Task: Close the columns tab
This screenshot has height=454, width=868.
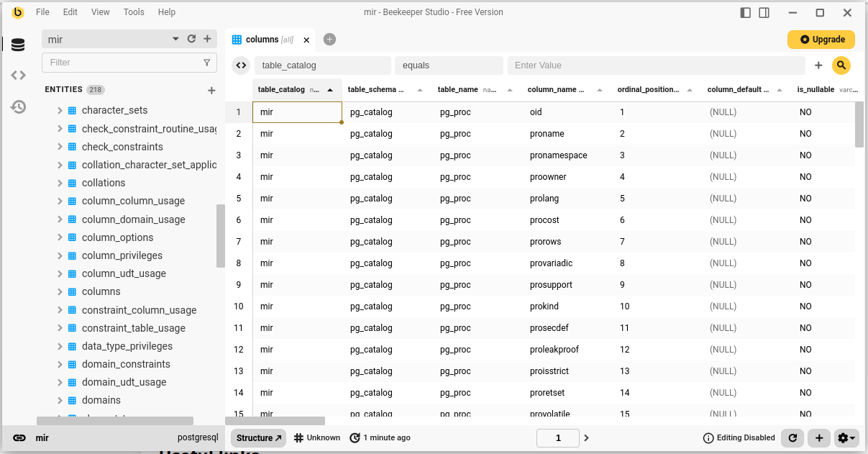Action: pyautogui.click(x=306, y=40)
